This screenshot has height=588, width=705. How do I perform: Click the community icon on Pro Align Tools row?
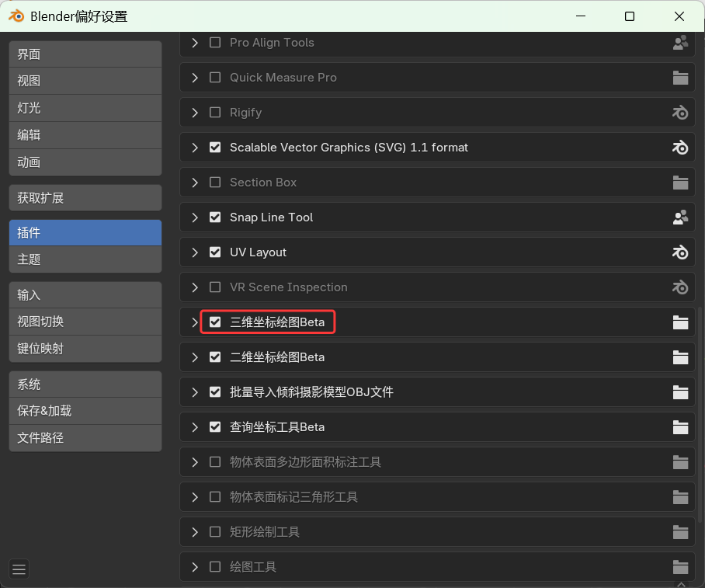point(680,43)
